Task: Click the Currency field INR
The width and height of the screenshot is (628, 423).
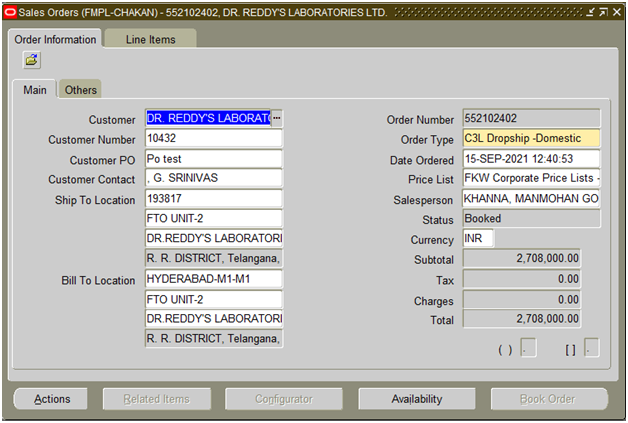Action: pos(478,239)
